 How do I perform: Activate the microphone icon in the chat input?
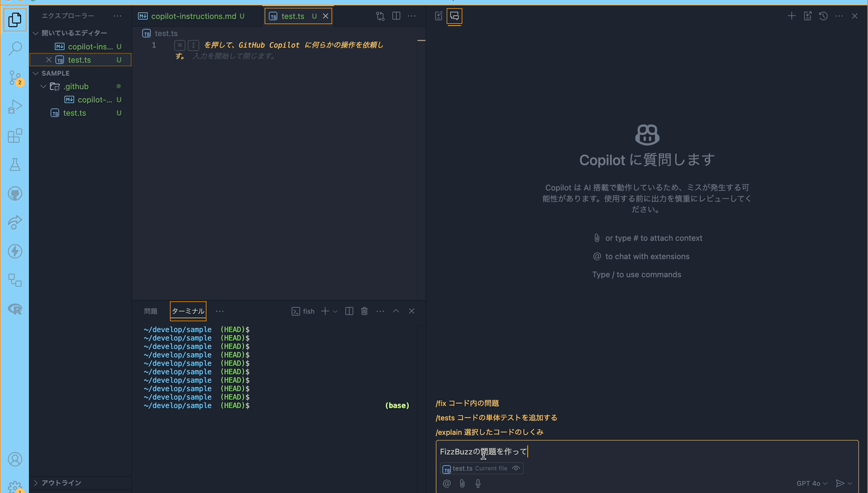477,483
